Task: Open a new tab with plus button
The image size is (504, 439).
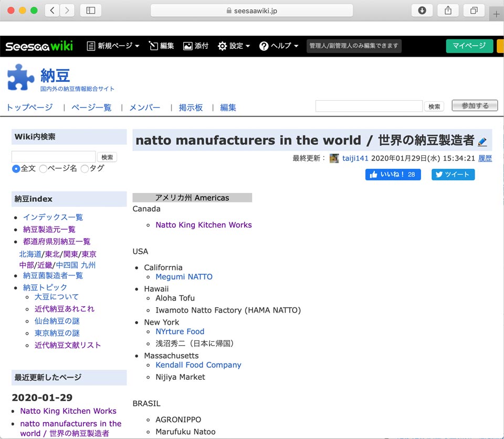Action: point(496,14)
